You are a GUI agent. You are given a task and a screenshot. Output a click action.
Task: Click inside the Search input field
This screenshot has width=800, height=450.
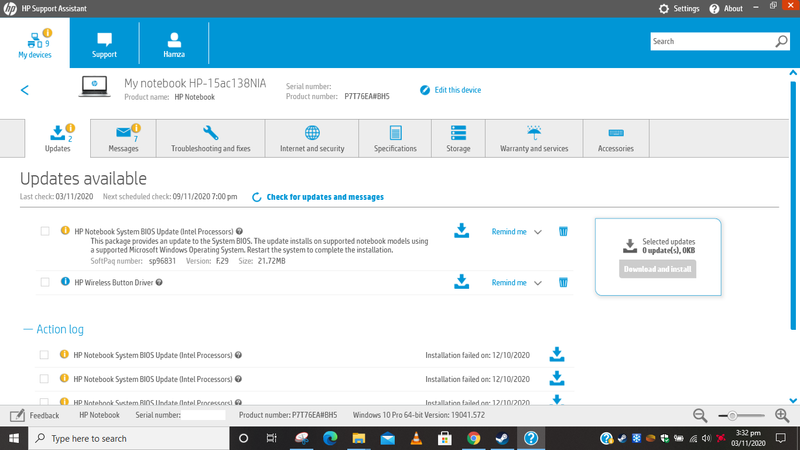coord(712,41)
